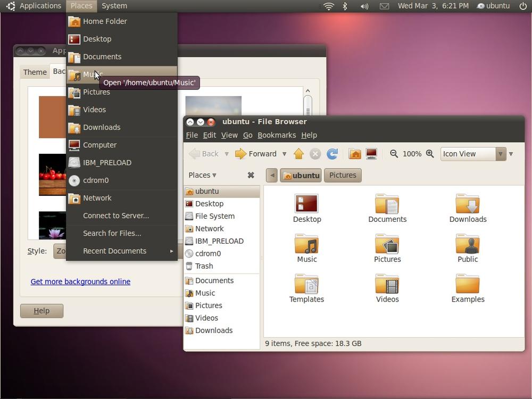Navigate up one level with the Up arrow
Viewport: 532px width, 399px height.
tap(298, 154)
